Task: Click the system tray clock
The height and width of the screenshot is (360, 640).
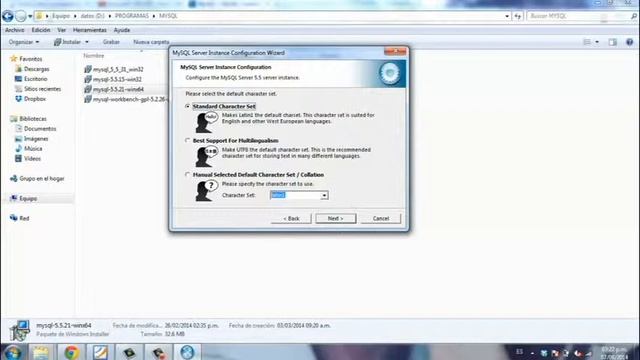Action: (613, 353)
